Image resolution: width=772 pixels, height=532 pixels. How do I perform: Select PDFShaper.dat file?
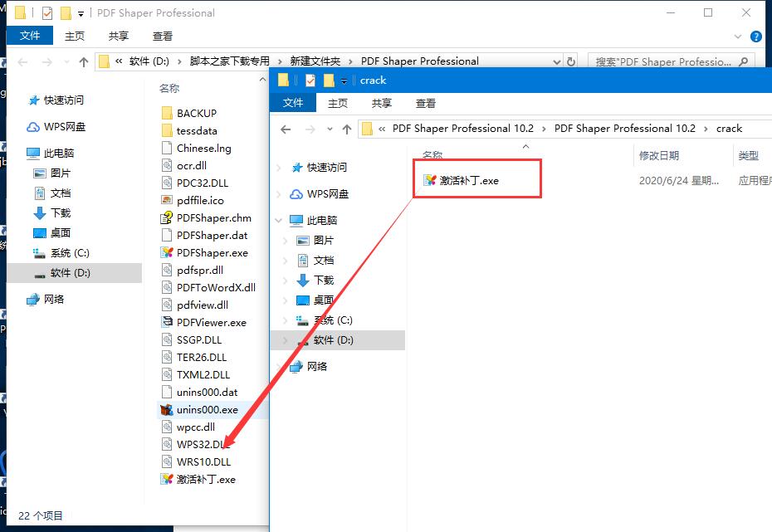[x=204, y=236]
